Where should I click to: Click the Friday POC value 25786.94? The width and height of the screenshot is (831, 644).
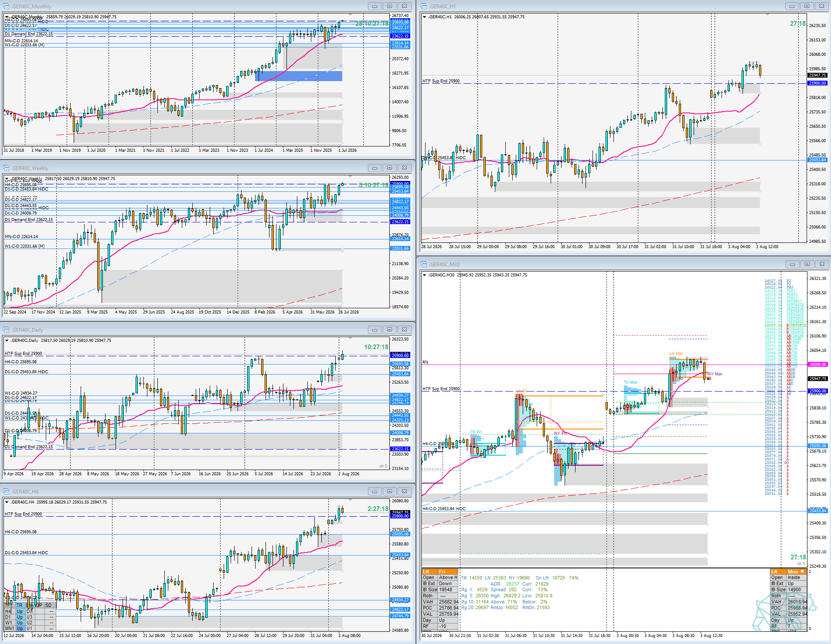[x=449, y=608]
